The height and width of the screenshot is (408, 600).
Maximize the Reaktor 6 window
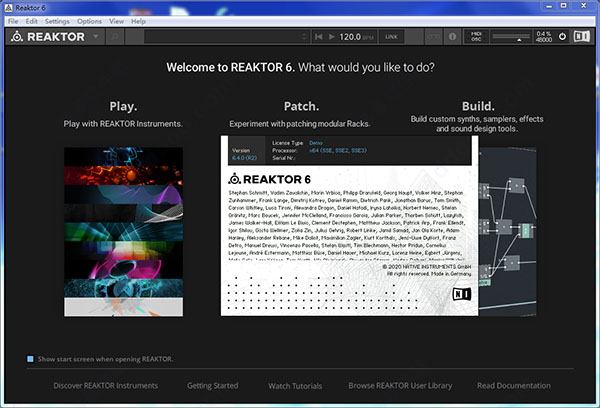point(564,6)
